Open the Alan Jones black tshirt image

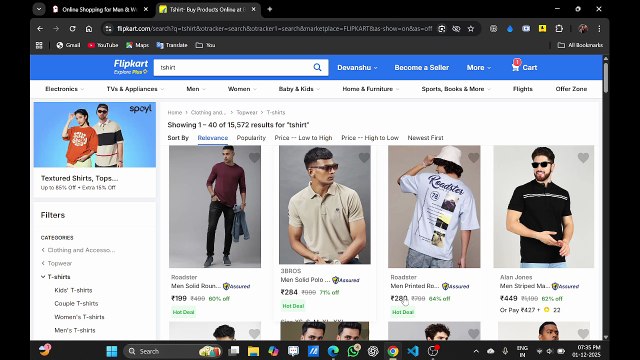point(544,207)
